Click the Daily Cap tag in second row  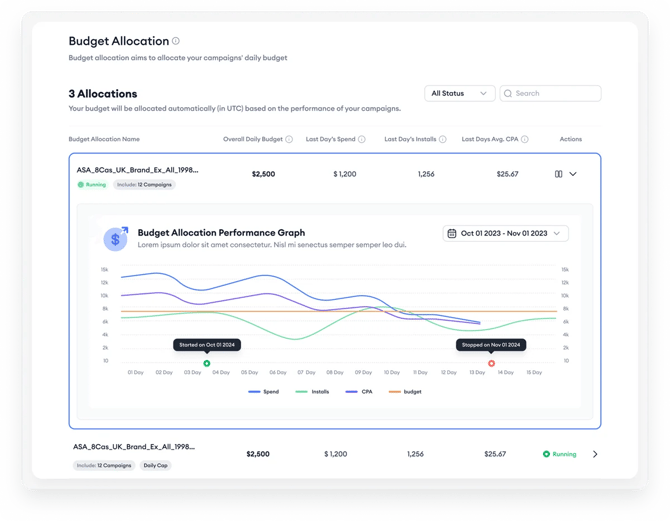[155, 465]
